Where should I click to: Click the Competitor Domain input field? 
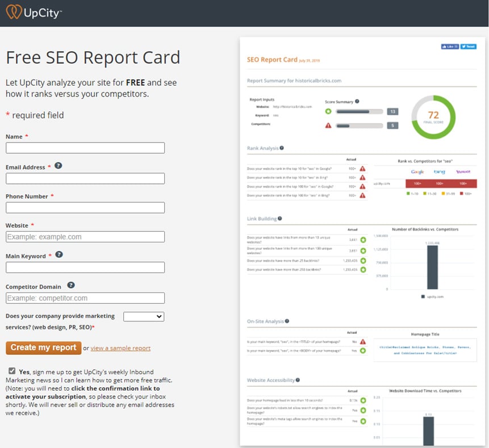coord(85,298)
